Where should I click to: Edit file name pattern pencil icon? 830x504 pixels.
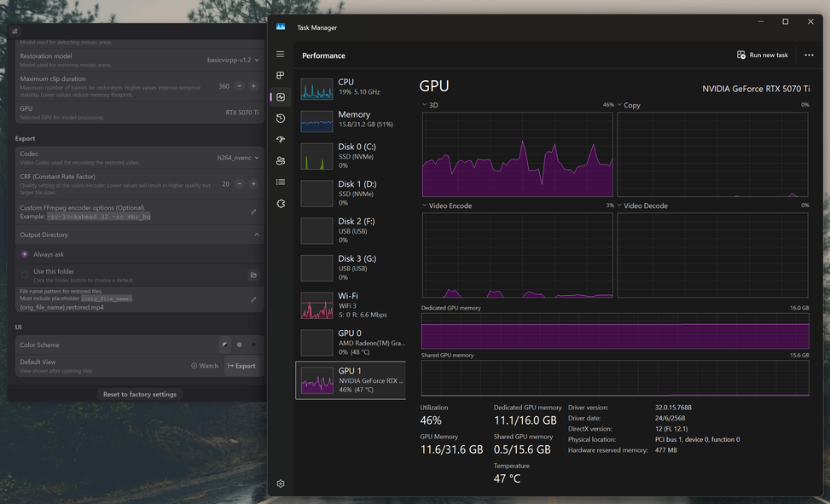(253, 299)
